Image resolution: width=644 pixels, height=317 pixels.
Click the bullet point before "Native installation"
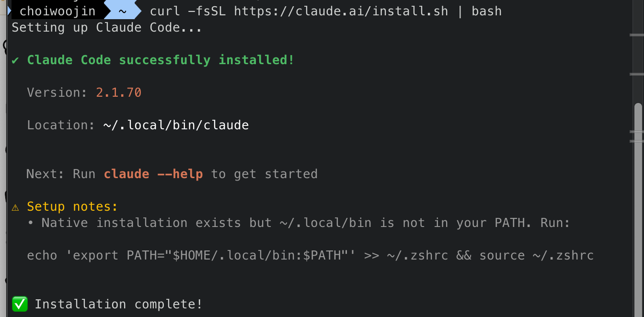[x=31, y=223]
